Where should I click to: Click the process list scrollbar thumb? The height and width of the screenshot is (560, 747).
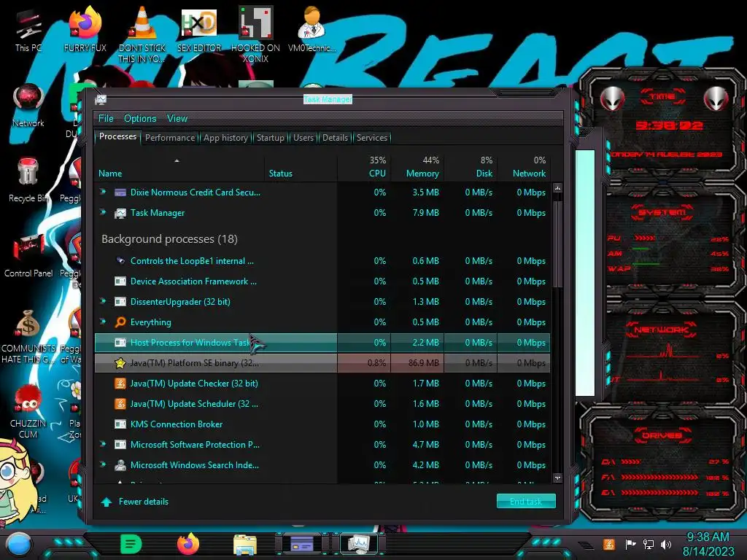pyautogui.click(x=557, y=243)
